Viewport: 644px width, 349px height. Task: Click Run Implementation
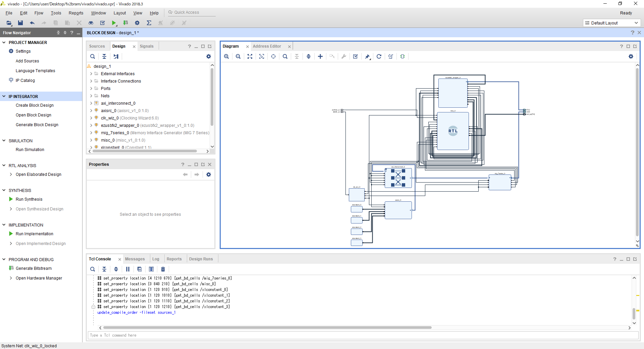coord(34,234)
